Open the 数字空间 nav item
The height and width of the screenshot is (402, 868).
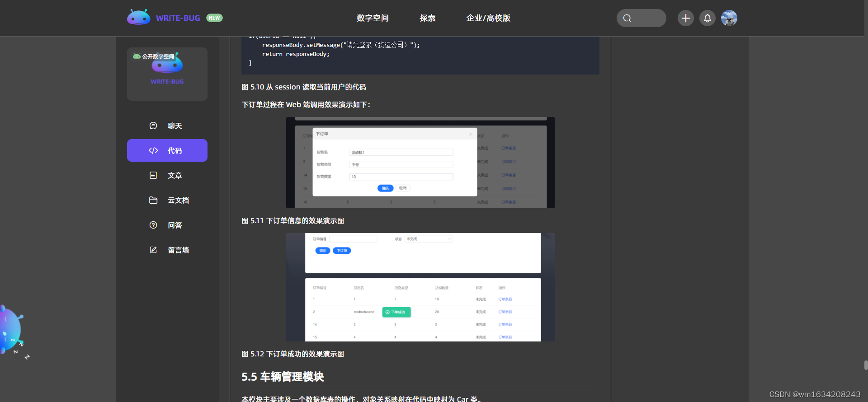click(x=373, y=18)
